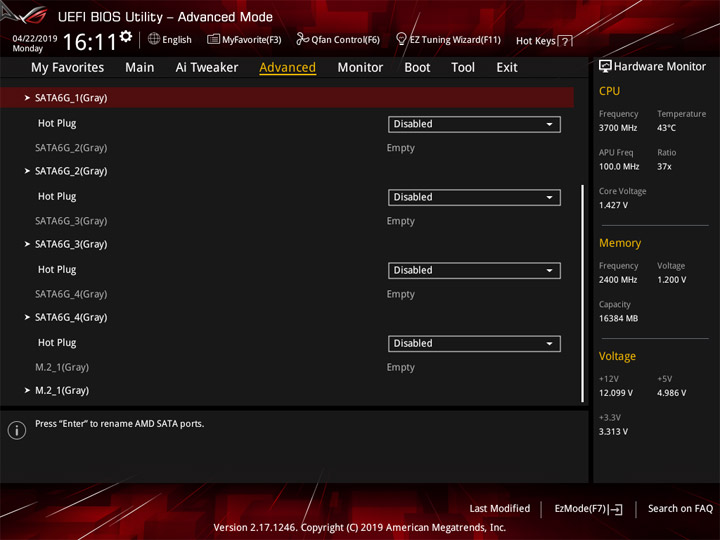Click Memory voltage 1.200 V value

click(671, 280)
